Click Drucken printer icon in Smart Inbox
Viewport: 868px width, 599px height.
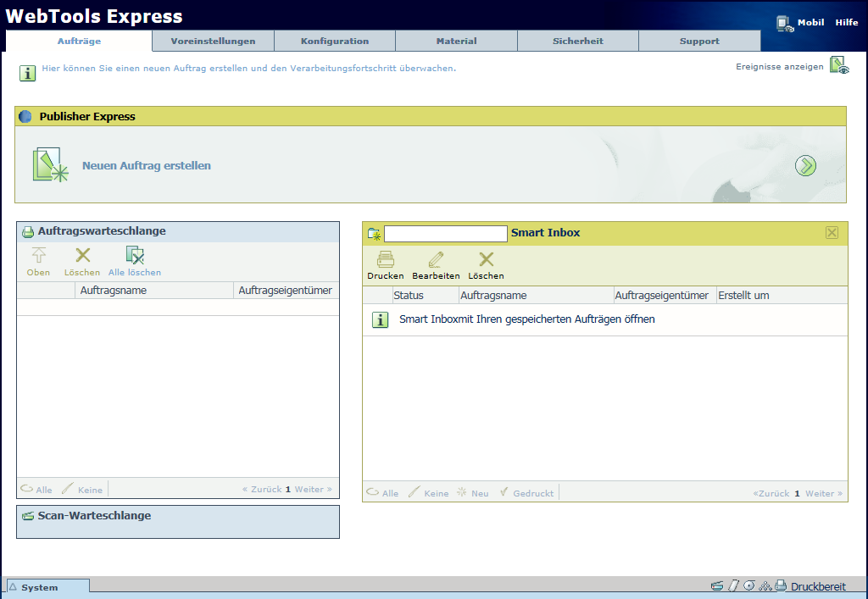click(386, 260)
